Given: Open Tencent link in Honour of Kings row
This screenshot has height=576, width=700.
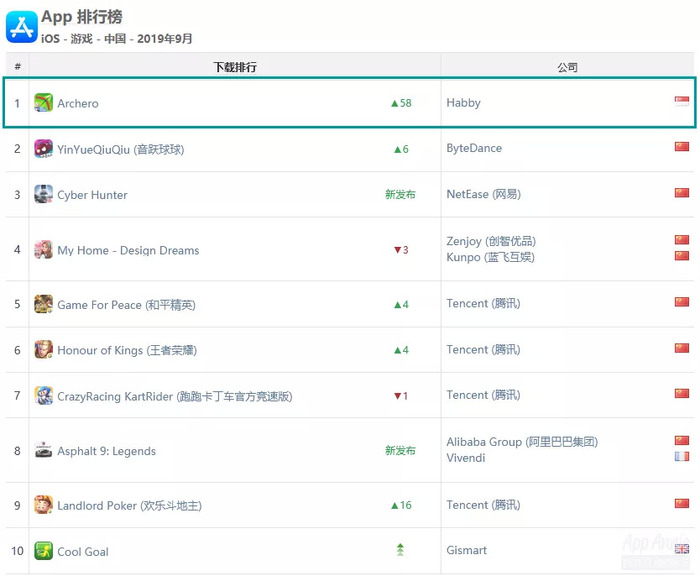Looking at the screenshot, I should pyautogui.click(x=483, y=350).
